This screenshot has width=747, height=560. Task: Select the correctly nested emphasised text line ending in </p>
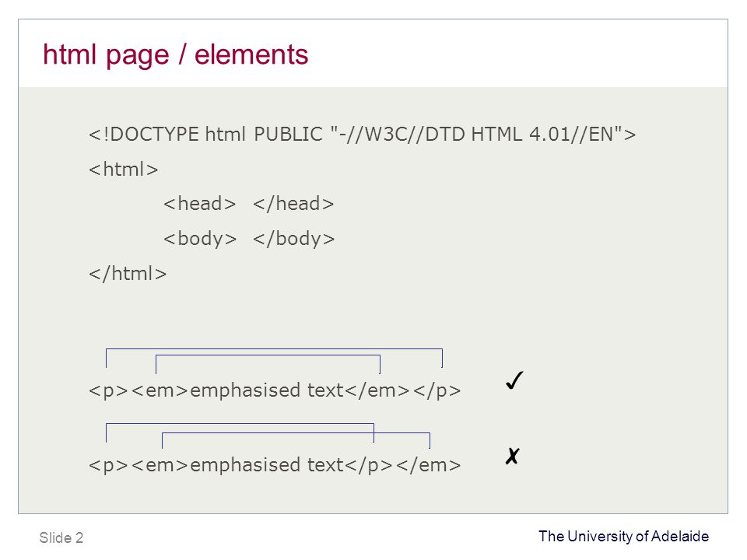(275, 391)
